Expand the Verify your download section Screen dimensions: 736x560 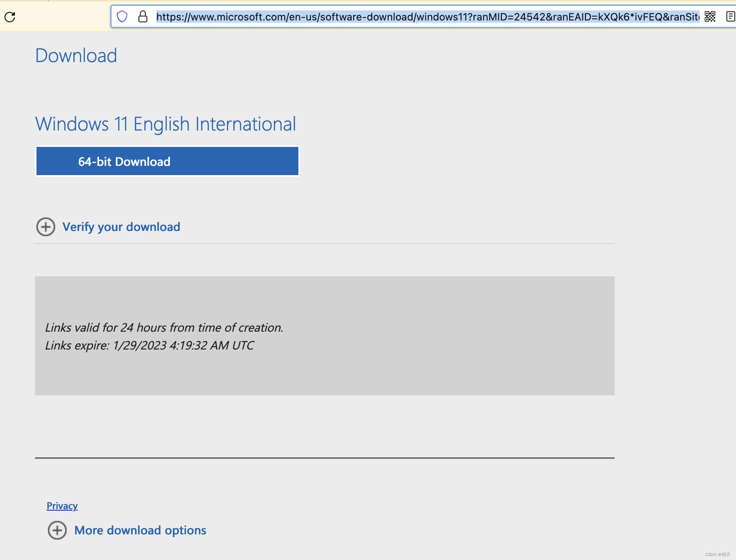[x=121, y=227]
